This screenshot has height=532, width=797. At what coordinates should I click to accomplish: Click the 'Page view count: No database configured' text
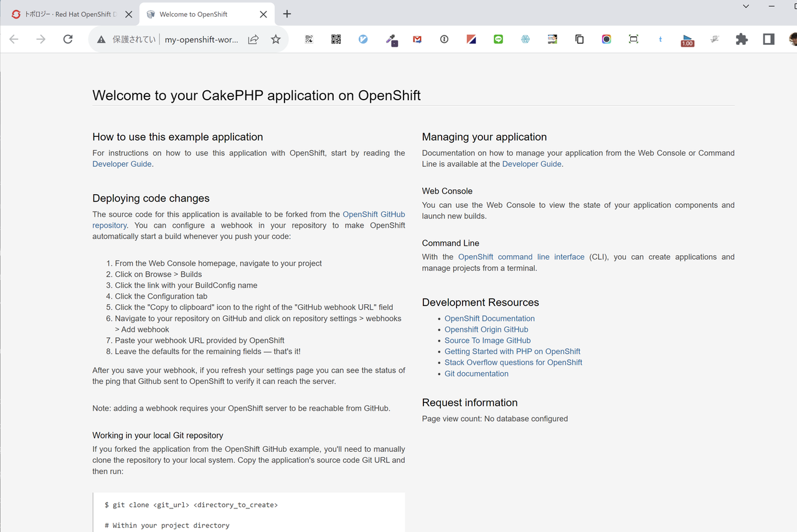pyautogui.click(x=495, y=419)
